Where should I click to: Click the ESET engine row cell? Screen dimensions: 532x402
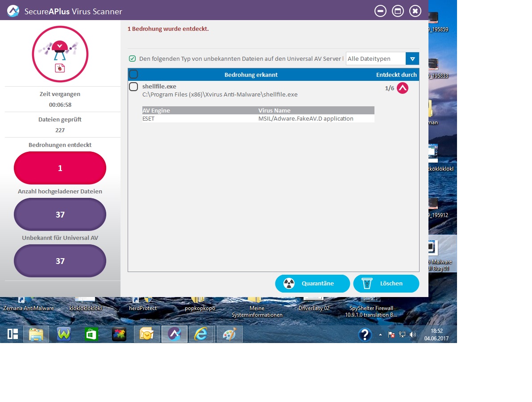(148, 118)
